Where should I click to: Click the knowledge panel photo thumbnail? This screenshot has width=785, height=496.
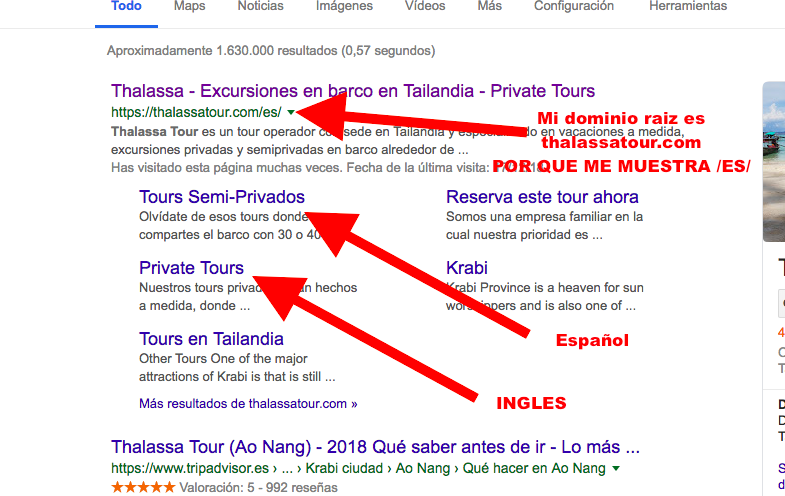tap(773, 161)
